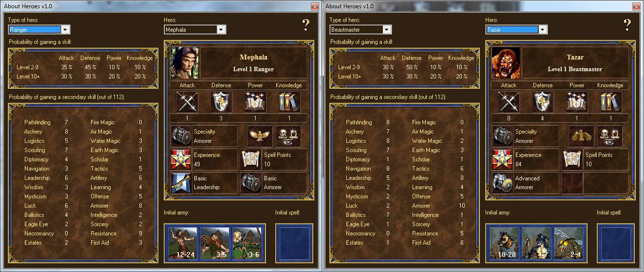Click Tazar's Spell Points scroll icon
This screenshot has width=644, height=272.
point(572,159)
